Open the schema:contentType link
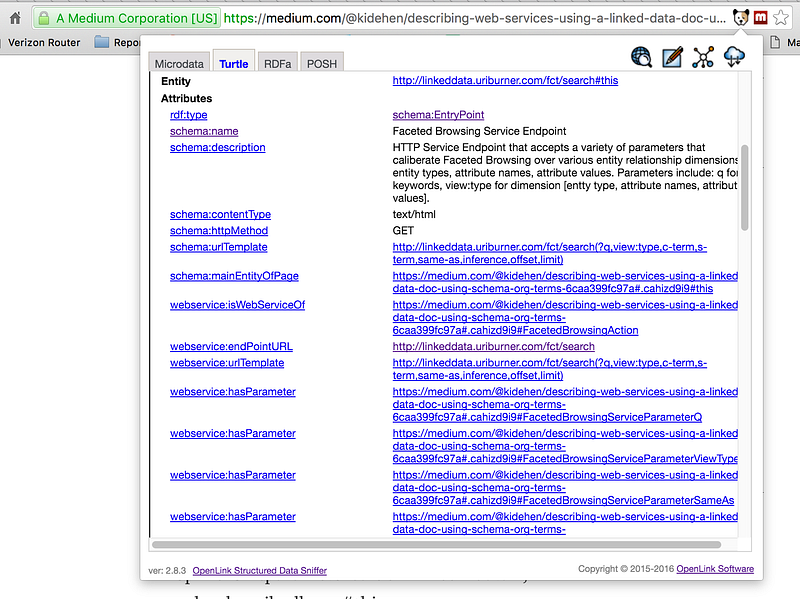Viewport: 800px width, 599px height. click(220, 214)
